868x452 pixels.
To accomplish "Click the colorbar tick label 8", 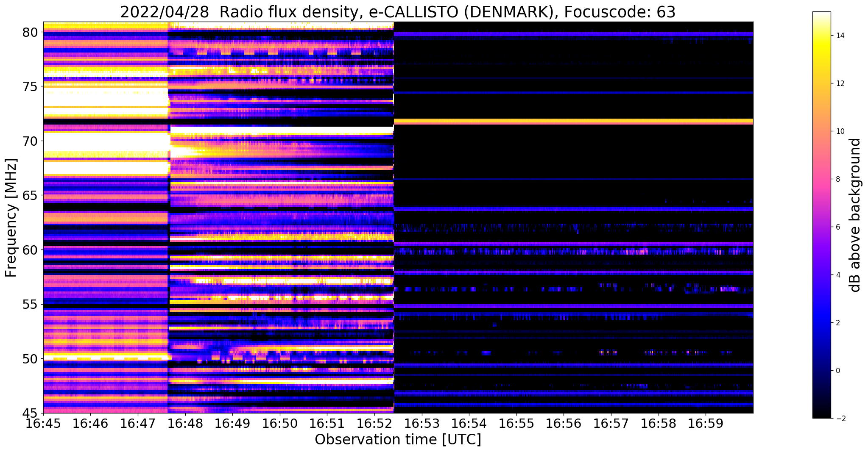I will (837, 179).
